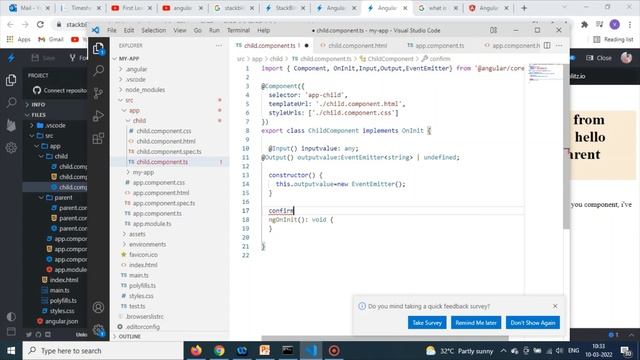Open Chrome extensions puzzle icon
The image size is (640, 360).
point(584,24)
